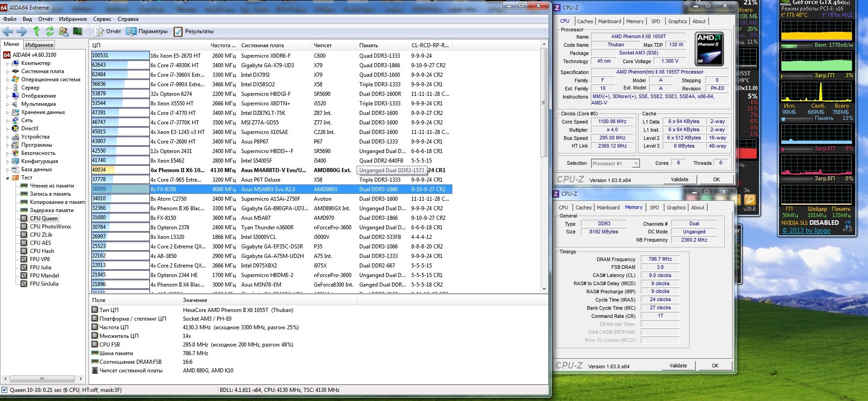Screen dimensions: 868x401
Task: Click the Безопасность shield icon in the tree
Action: pyautogui.click(x=15, y=153)
